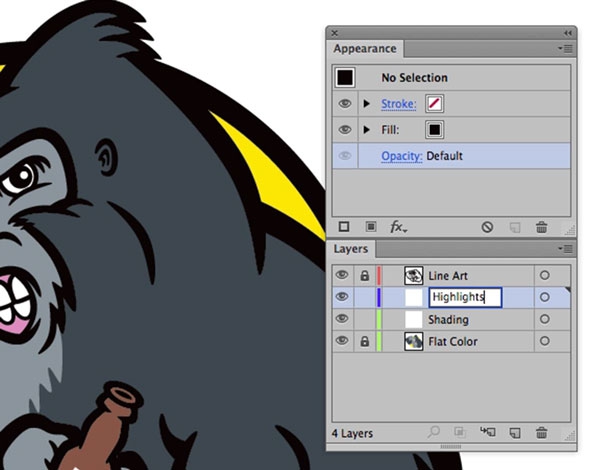Unlock the Flat Color layer
Viewport: 600px width, 470px height.
pyautogui.click(x=364, y=341)
